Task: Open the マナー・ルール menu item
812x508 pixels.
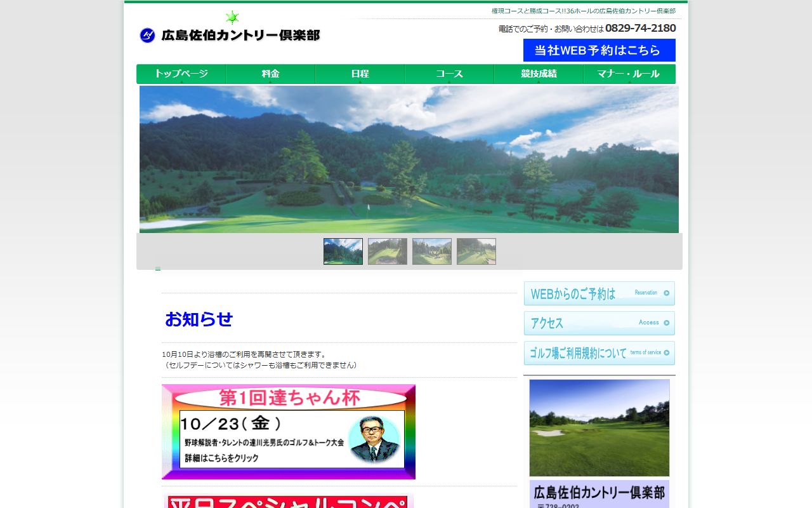Action: coord(629,74)
